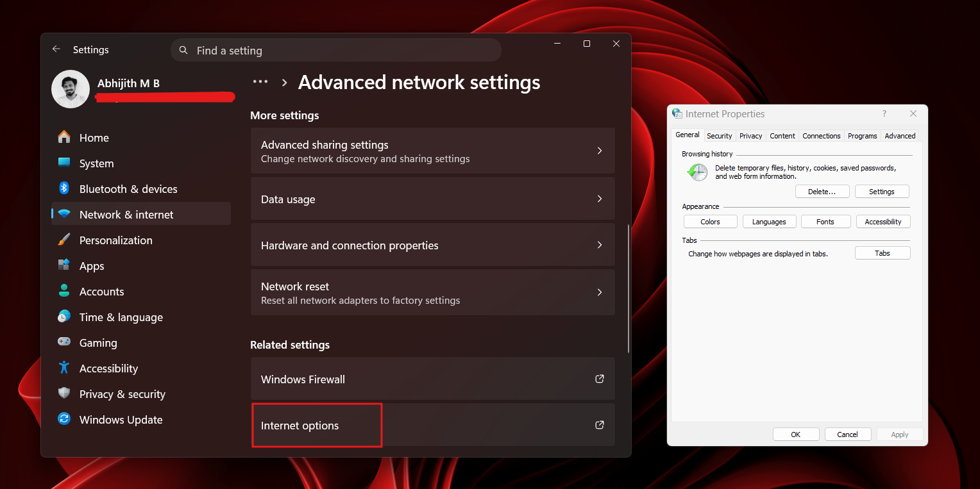Screen dimensions: 980x489
Task: Open the Data usage section
Action: (x=432, y=199)
